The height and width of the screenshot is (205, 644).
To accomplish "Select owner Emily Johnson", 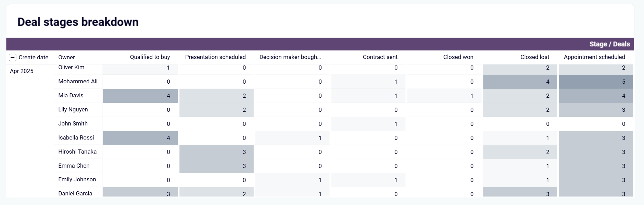I will click(77, 179).
